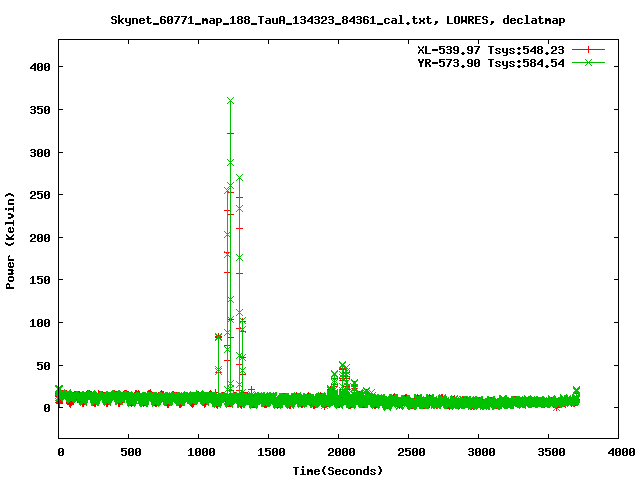Click the Time(Seconds) x-axis label

point(338,471)
